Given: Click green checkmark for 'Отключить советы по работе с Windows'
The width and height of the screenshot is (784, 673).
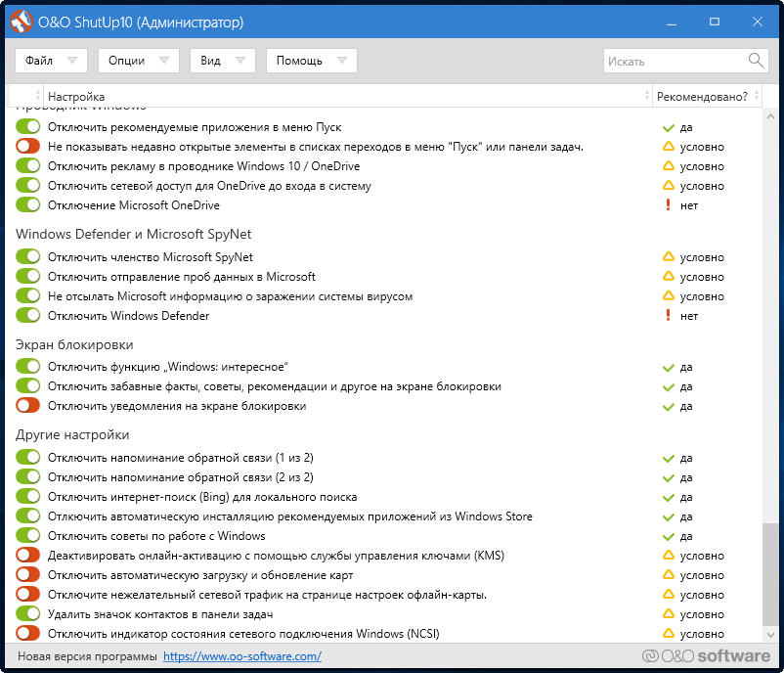Looking at the screenshot, I should click(668, 537).
